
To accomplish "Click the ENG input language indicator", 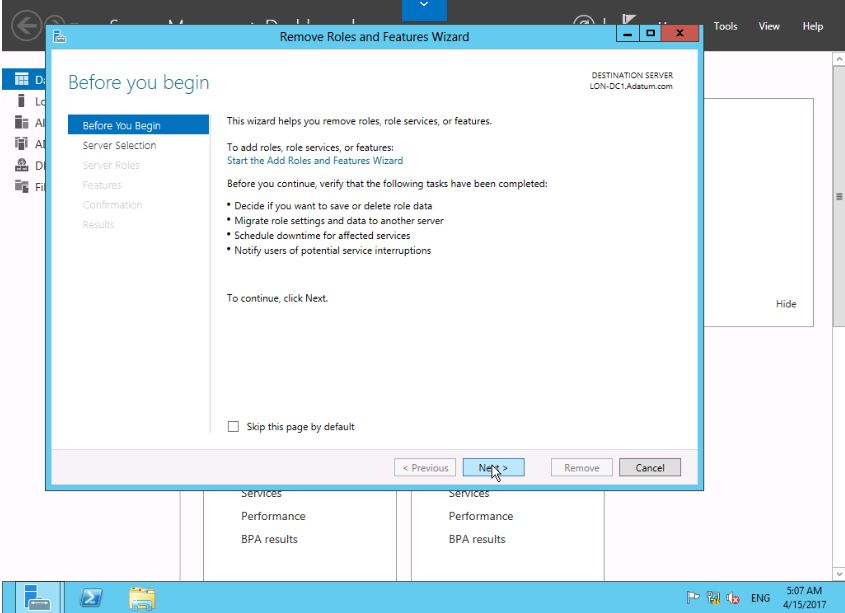I will (x=762, y=597).
